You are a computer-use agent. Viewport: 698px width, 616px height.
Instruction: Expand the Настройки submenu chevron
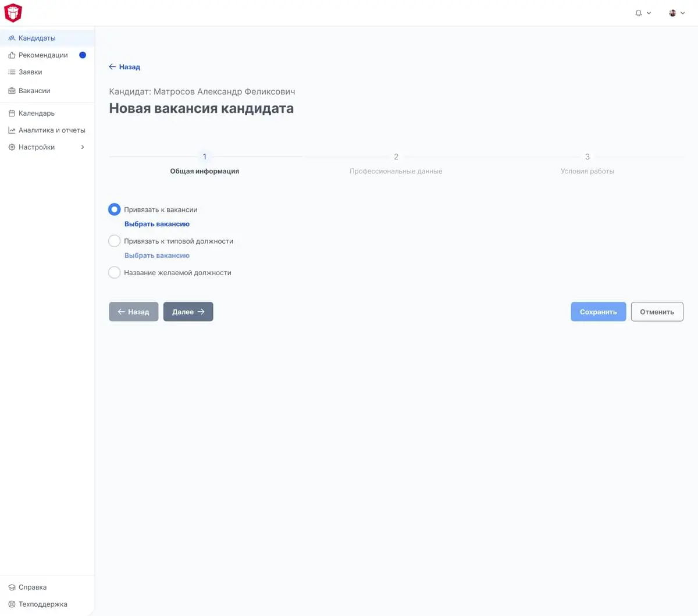click(x=83, y=147)
